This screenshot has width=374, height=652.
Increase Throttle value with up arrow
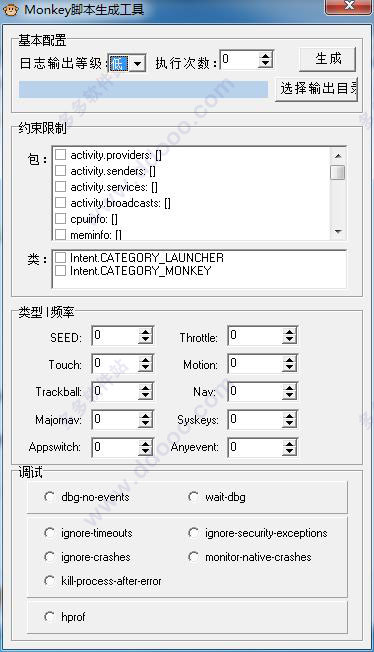click(x=289, y=331)
